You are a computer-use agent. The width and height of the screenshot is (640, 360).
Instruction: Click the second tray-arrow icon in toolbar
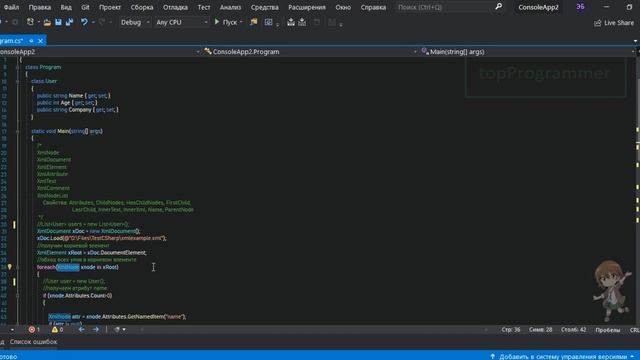(x=302, y=22)
